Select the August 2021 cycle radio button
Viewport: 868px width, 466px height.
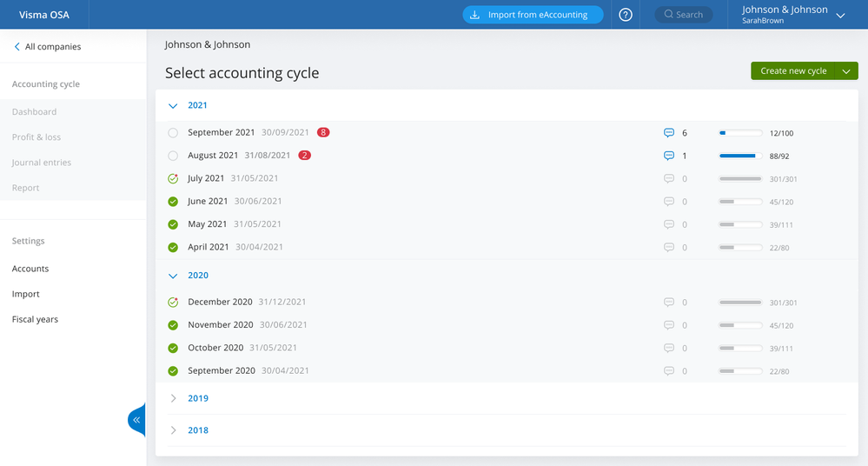click(173, 156)
